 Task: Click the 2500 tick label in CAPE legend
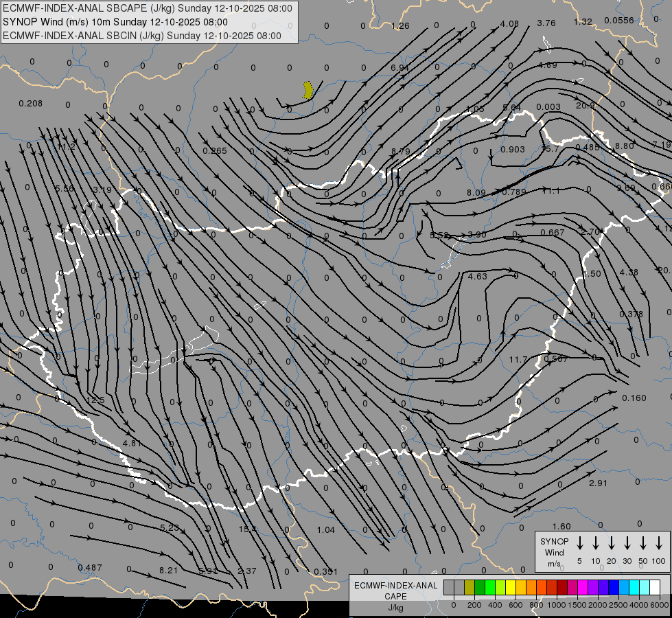tap(618, 605)
